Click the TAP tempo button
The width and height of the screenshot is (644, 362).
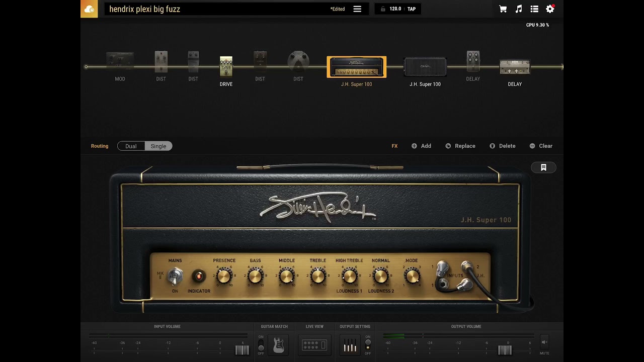point(412,9)
